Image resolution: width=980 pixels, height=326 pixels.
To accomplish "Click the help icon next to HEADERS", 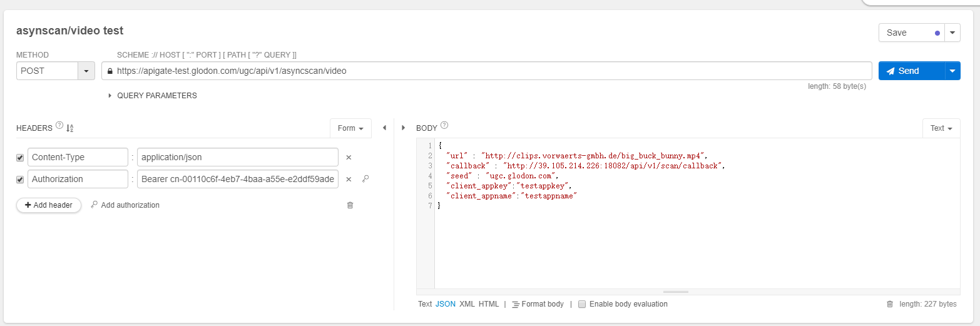I will pos(59,126).
